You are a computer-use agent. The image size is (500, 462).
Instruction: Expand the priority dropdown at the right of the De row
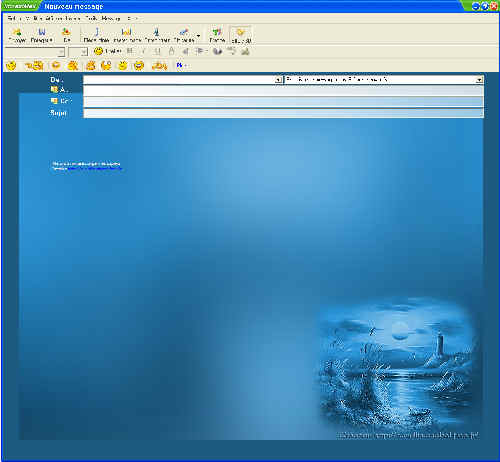pyautogui.click(x=479, y=80)
